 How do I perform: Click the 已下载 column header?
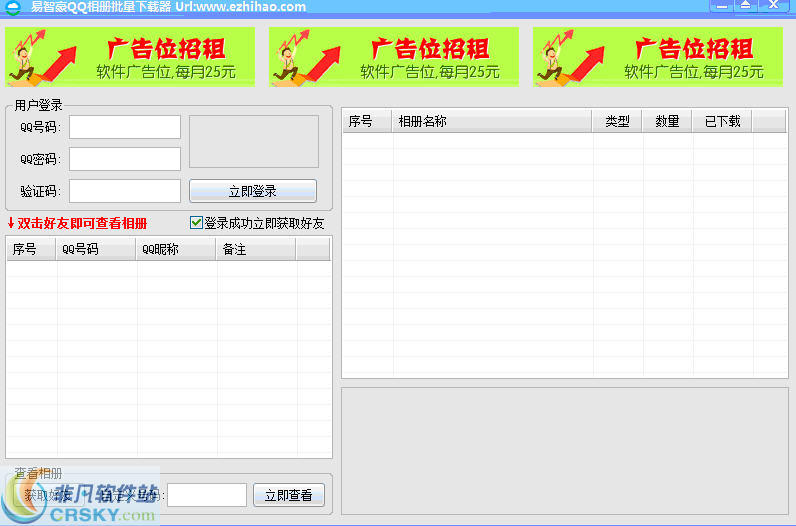[722, 121]
